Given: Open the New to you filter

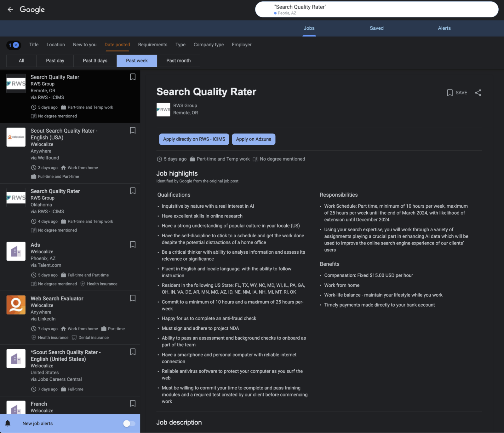Looking at the screenshot, I should click(85, 45).
